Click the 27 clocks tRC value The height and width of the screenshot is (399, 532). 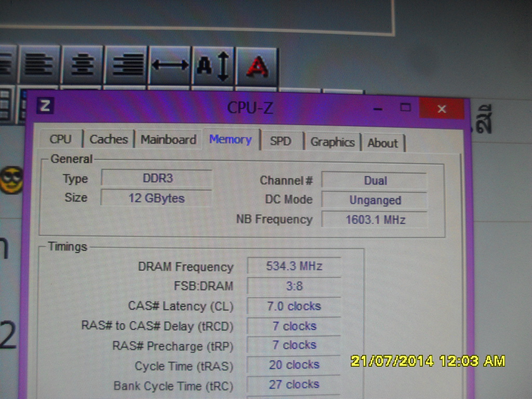click(x=294, y=384)
